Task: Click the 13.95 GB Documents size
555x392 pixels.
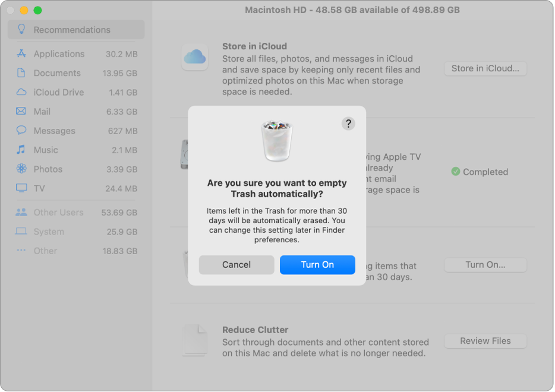Action: (x=119, y=73)
